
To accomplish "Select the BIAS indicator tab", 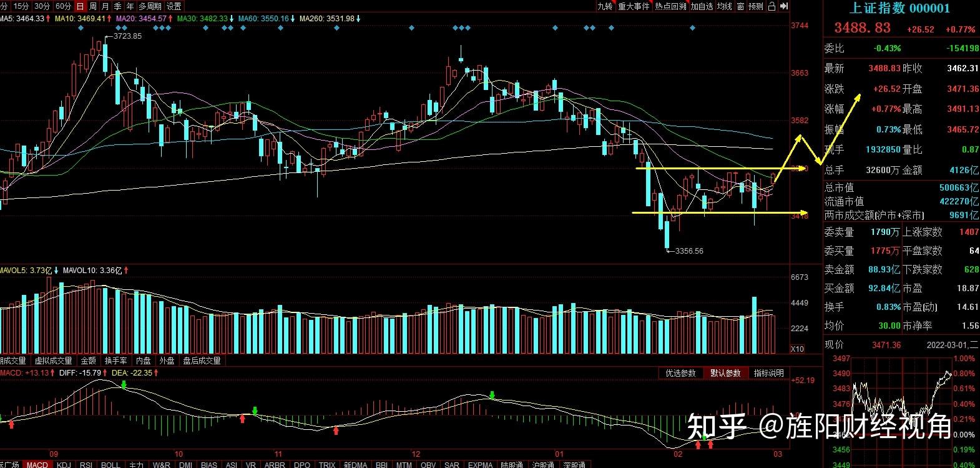I will [x=209, y=464].
